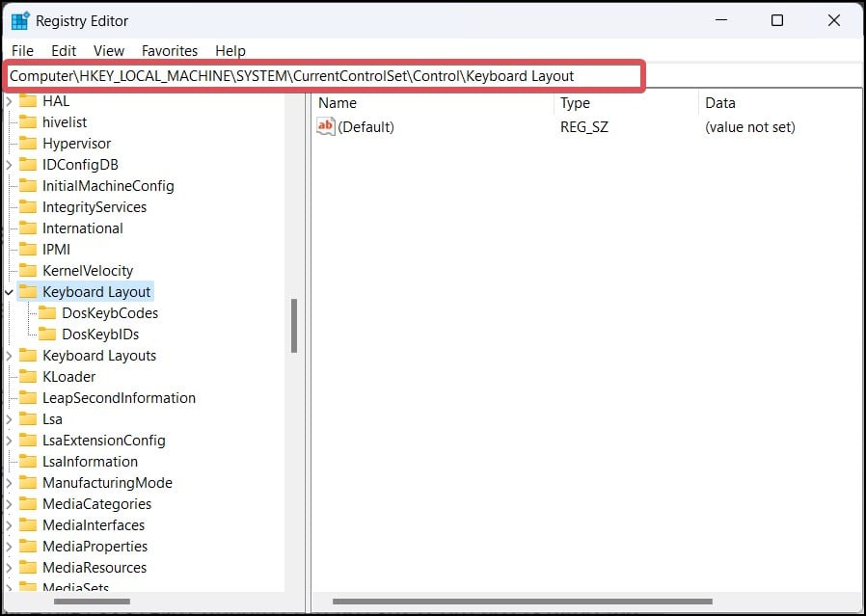Select the hivelist folder icon
The image size is (866, 616).
point(28,122)
